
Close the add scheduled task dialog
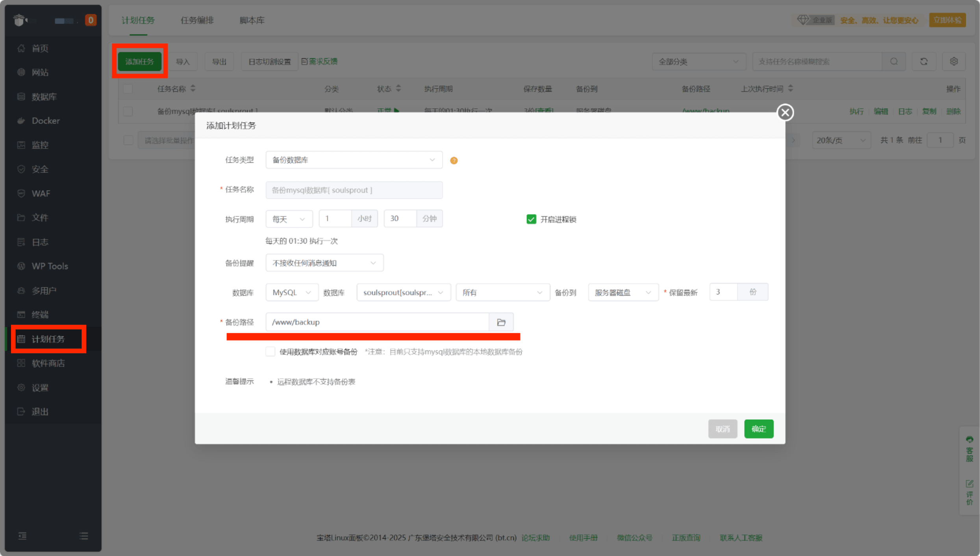point(785,113)
